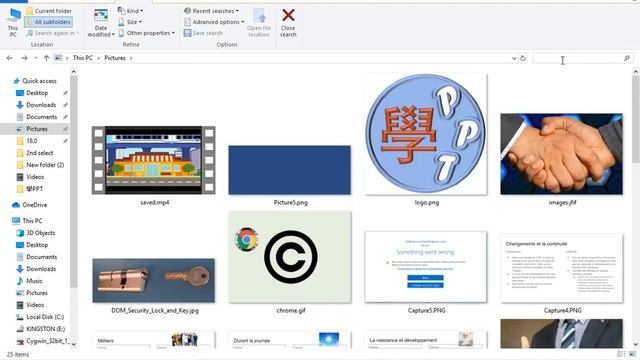Select Pictures under Quick access
This screenshot has width=640, height=360.
[37, 129]
